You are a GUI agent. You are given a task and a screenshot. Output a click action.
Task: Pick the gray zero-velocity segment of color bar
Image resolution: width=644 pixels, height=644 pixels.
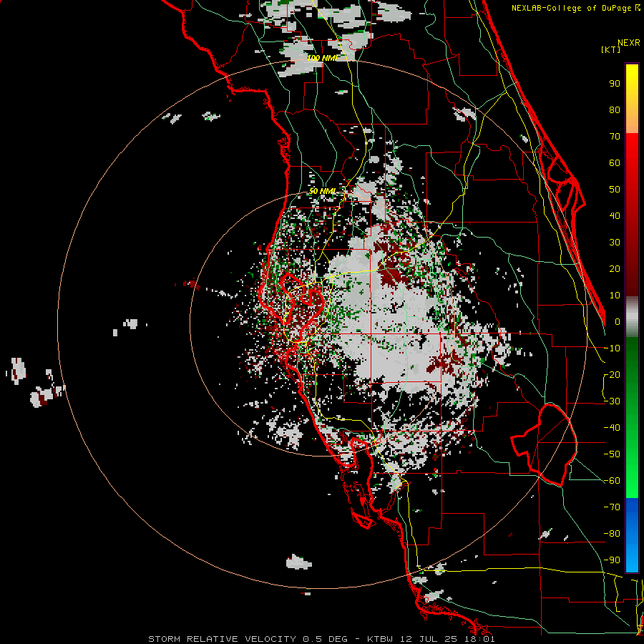(x=632, y=316)
